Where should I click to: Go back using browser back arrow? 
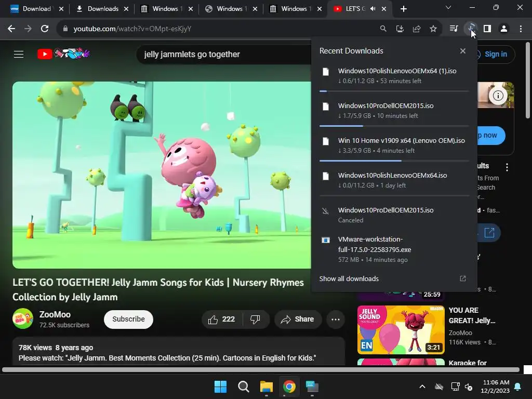11,29
